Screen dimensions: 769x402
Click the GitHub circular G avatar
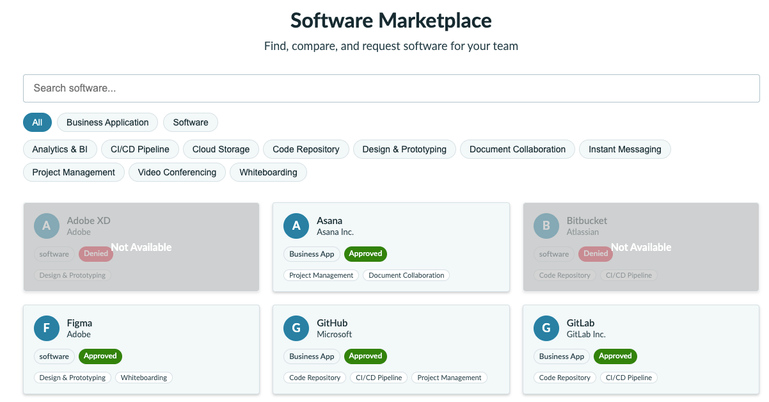[296, 328]
